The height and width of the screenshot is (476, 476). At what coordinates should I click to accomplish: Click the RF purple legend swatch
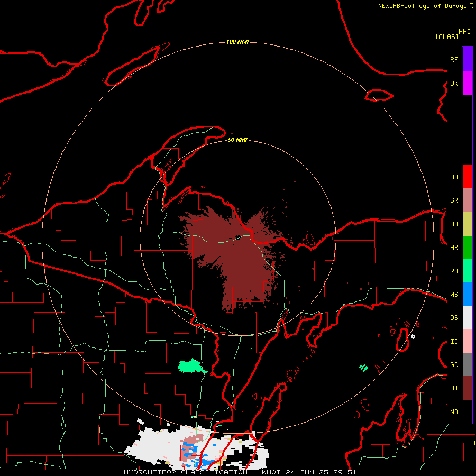click(x=467, y=59)
